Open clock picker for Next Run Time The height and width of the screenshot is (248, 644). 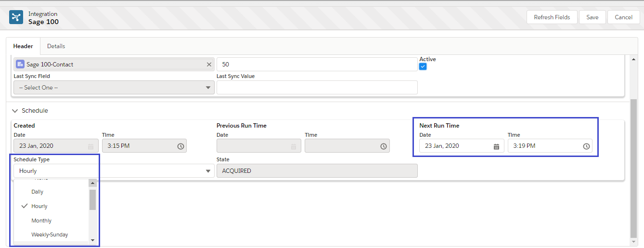[x=586, y=146]
